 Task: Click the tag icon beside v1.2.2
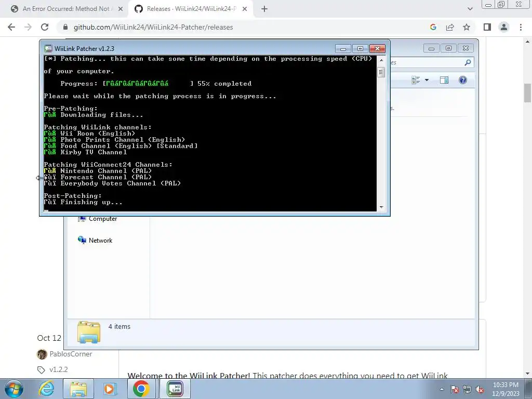(x=41, y=370)
